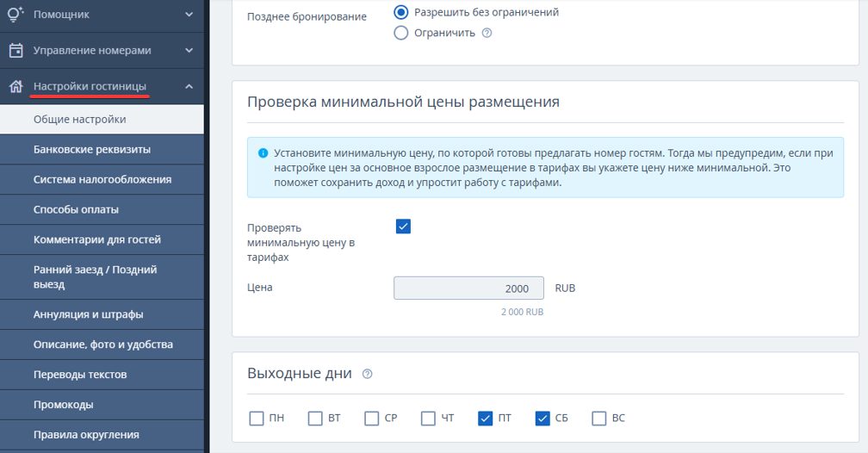Click Помощник sidebar label
868x453 pixels.
click(61, 15)
